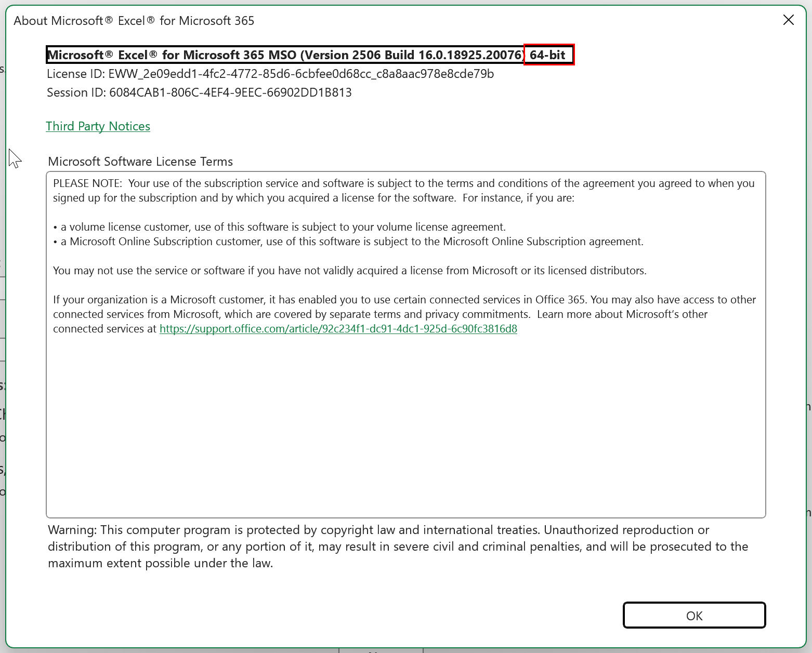Click the PLEASE NOTE paragraph in license terms
This screenshot has height=653, width=812.
coord(403,191)
